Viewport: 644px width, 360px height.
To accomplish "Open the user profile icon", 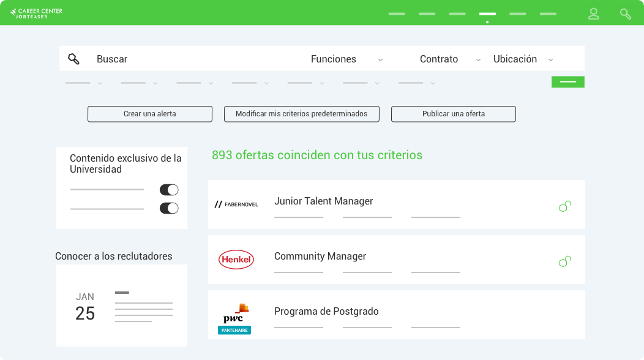I will click(593, 13).
